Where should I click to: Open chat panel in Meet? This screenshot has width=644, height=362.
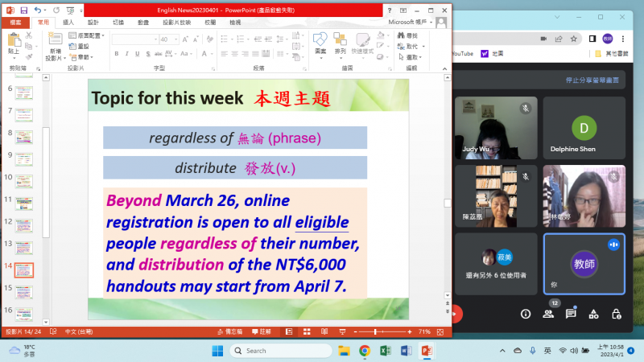[571, 314]
